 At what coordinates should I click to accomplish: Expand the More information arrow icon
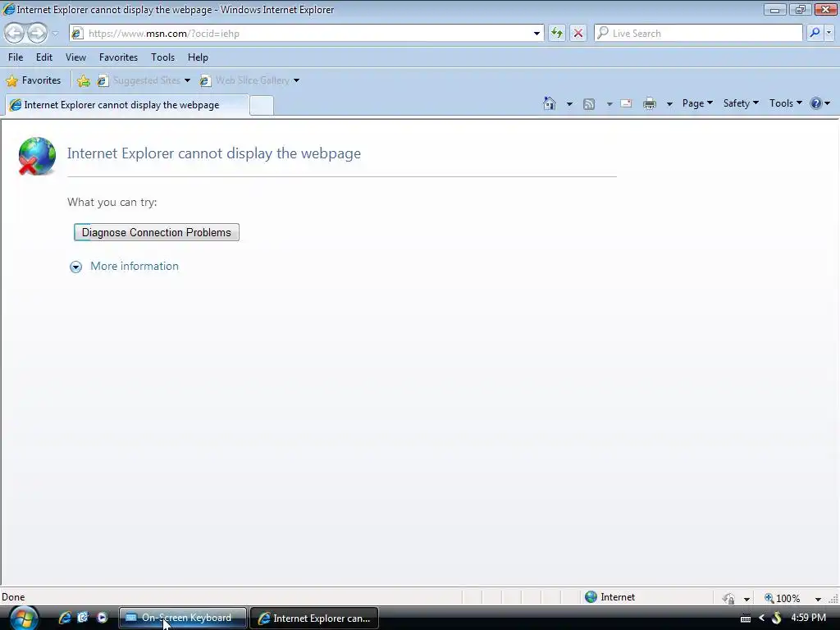click(75, 267)
